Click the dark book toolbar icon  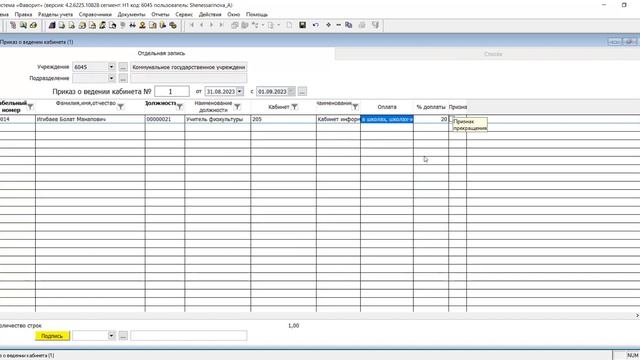[x=52, y=25]
